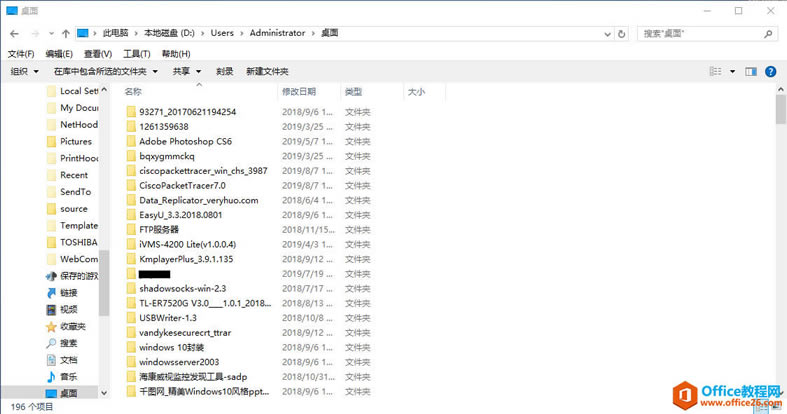The image size is (787, 414).
Task: Expand the address bar history dropdown
Action: coord(607,34)
